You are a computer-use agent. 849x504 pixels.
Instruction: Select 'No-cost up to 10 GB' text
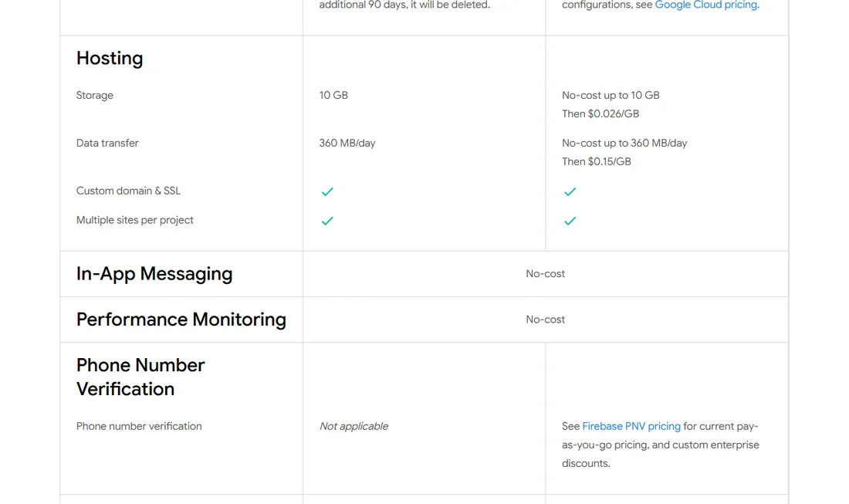coord(611,95)
